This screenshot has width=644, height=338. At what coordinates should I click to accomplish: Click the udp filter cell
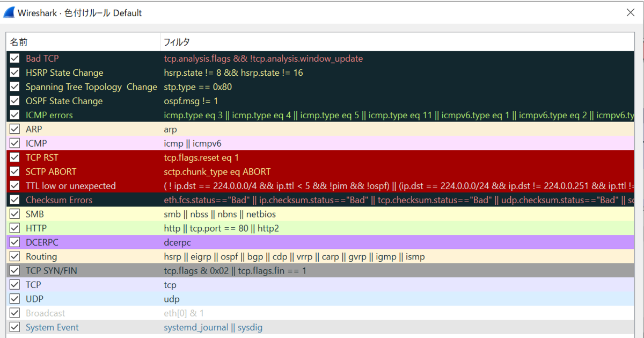click(x=172, y=299)
